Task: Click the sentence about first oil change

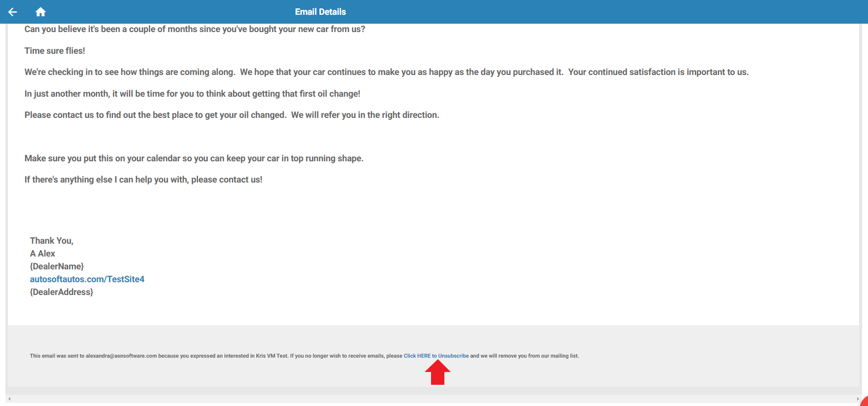Action: [193, 94]
